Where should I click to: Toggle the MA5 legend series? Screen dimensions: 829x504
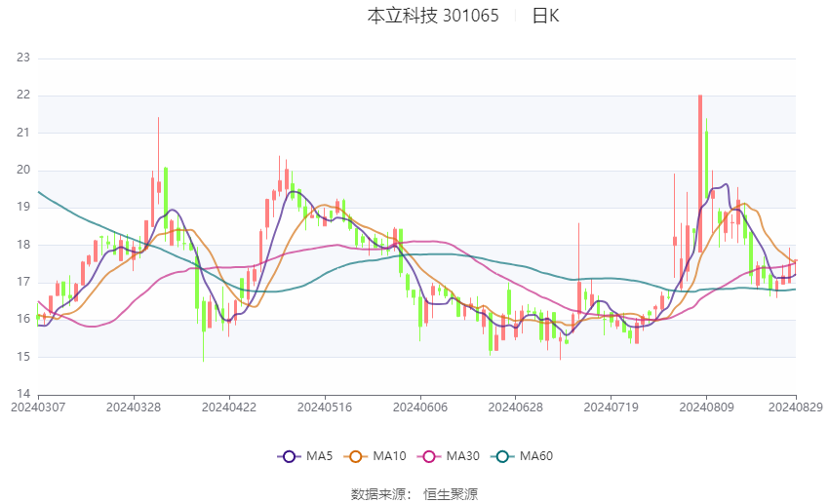tap(305, 456)
